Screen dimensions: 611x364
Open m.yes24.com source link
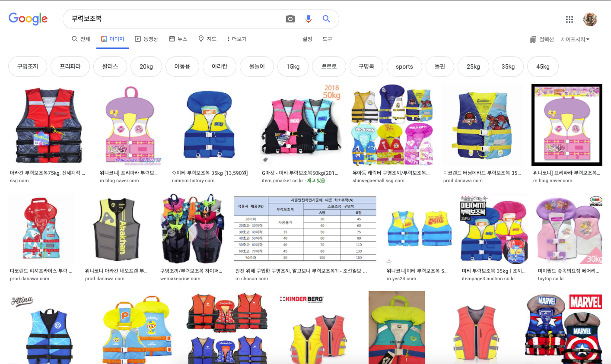point(401,279)
